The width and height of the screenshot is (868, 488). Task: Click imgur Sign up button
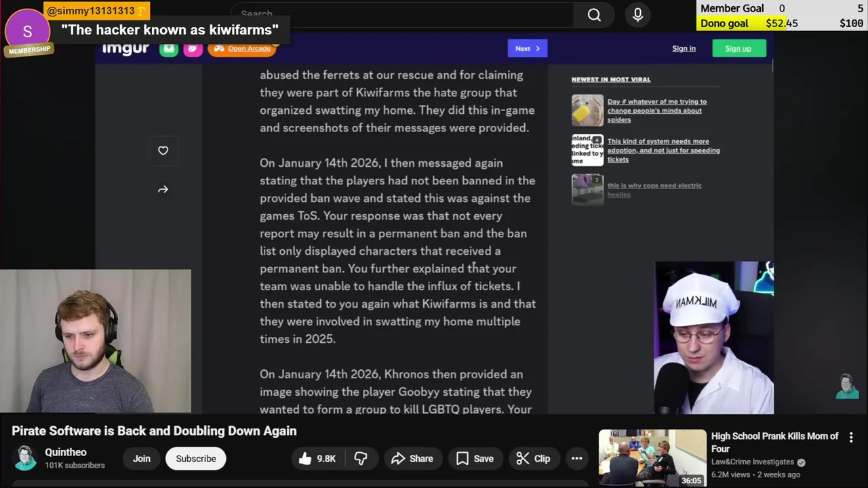[738, 48]
